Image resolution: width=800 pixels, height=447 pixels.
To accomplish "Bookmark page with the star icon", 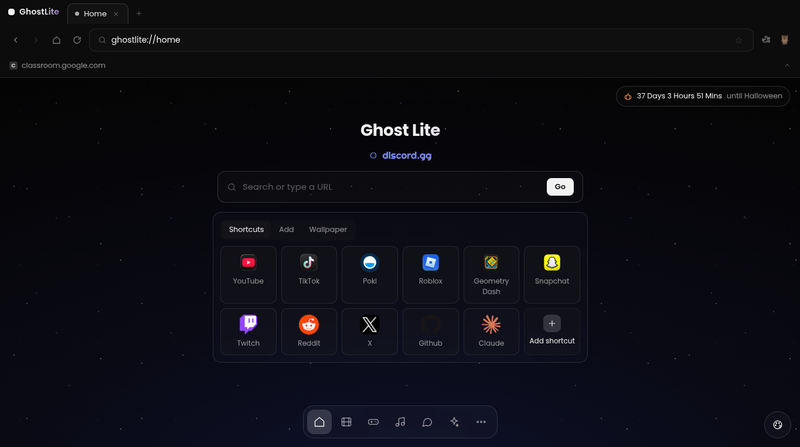I will coord(738,40).
